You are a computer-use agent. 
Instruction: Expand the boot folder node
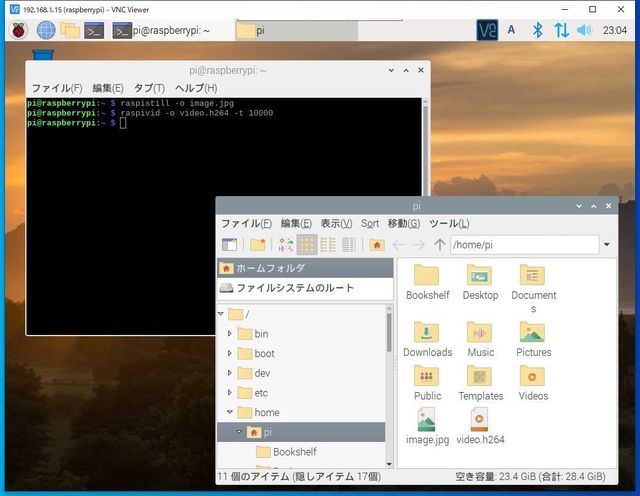coord(229,353)
